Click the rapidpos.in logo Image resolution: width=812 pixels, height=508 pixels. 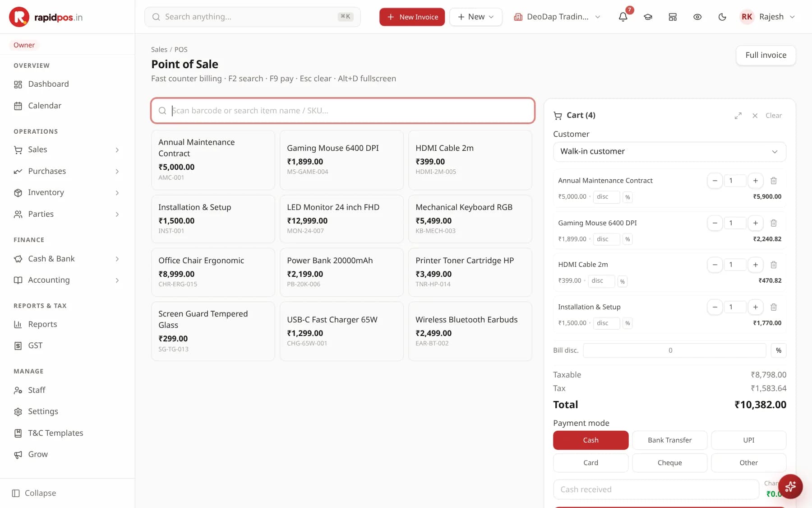tap(46, 17)
